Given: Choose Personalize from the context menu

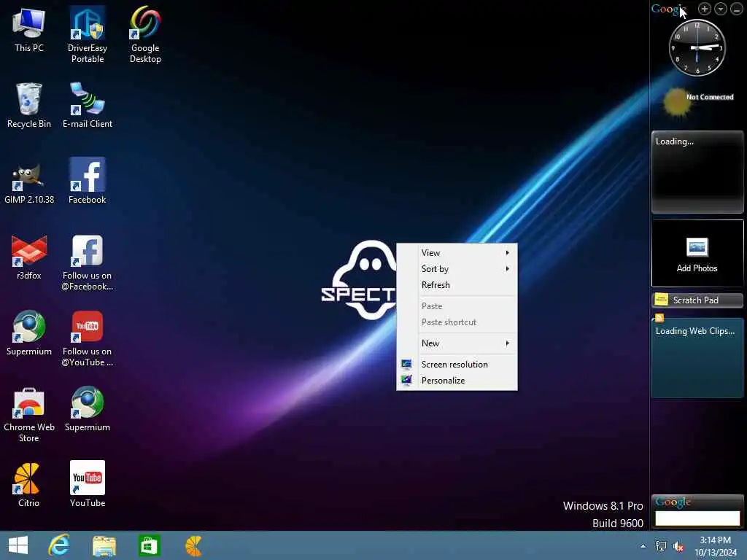Looking at the screenshot, I should 457,381.
